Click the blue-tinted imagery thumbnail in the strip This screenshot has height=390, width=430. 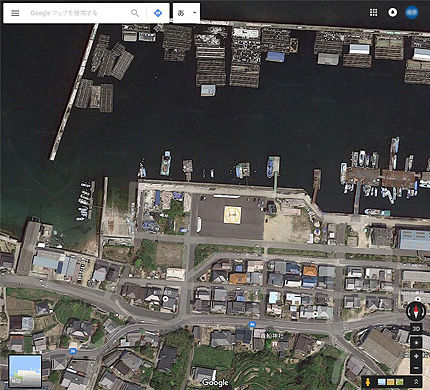382,382
